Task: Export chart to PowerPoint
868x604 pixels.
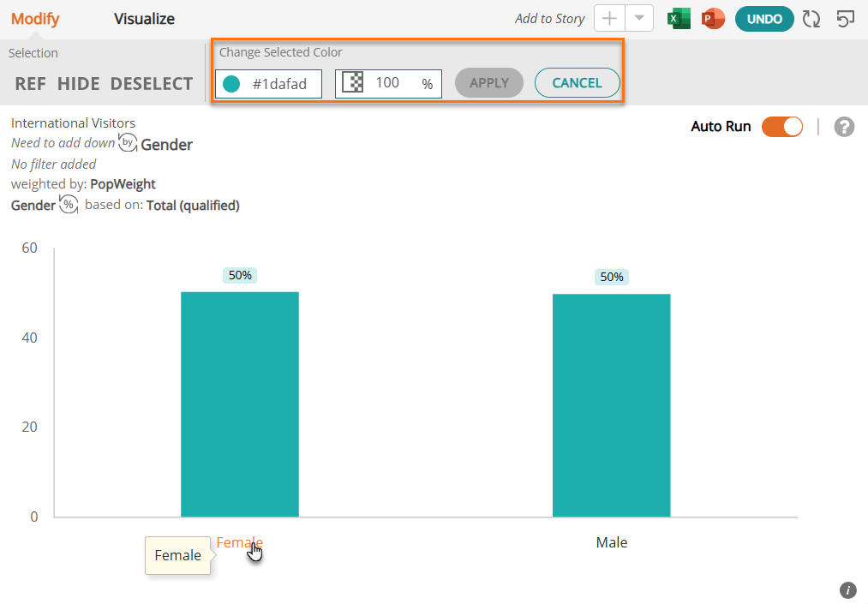Action: coord(713,19)
